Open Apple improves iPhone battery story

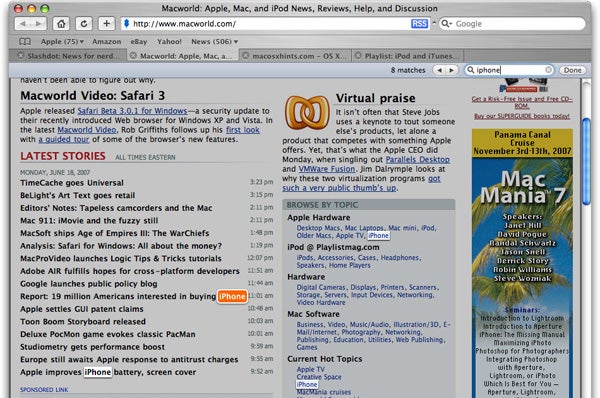pos(108,372)
